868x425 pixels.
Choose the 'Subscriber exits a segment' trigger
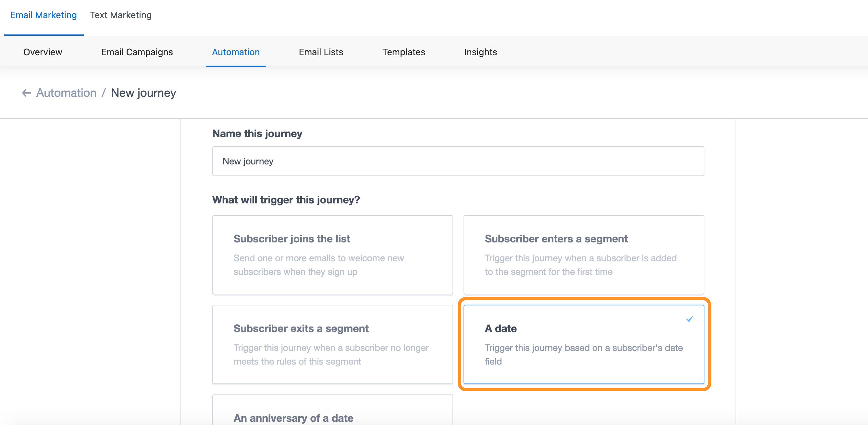coord(332,344)
